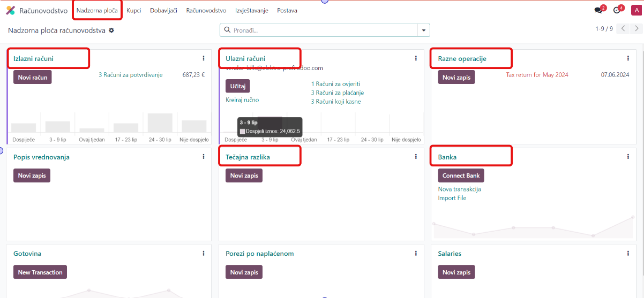Expand the search options dropdown arrow
The width and height of the screenshot is (644, 298).
(423, 30)
